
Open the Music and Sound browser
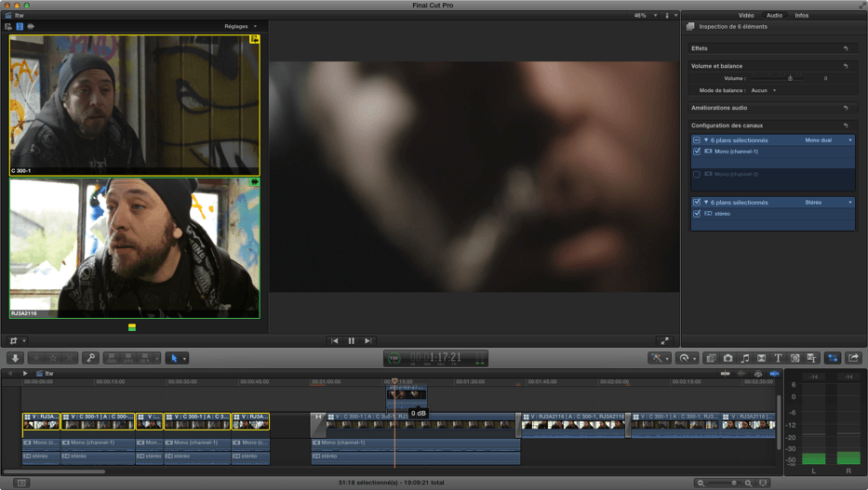point(744,358)
